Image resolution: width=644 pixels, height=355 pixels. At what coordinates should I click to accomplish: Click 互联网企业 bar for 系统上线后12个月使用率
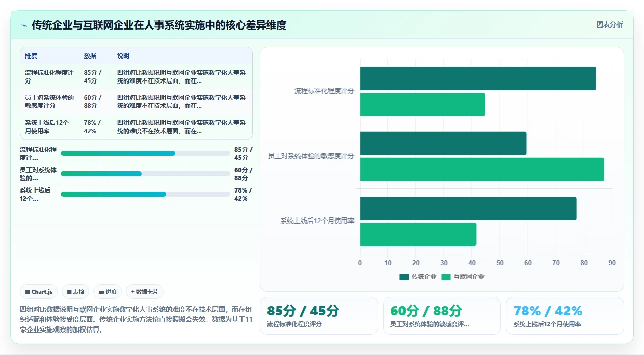[418, 234]
